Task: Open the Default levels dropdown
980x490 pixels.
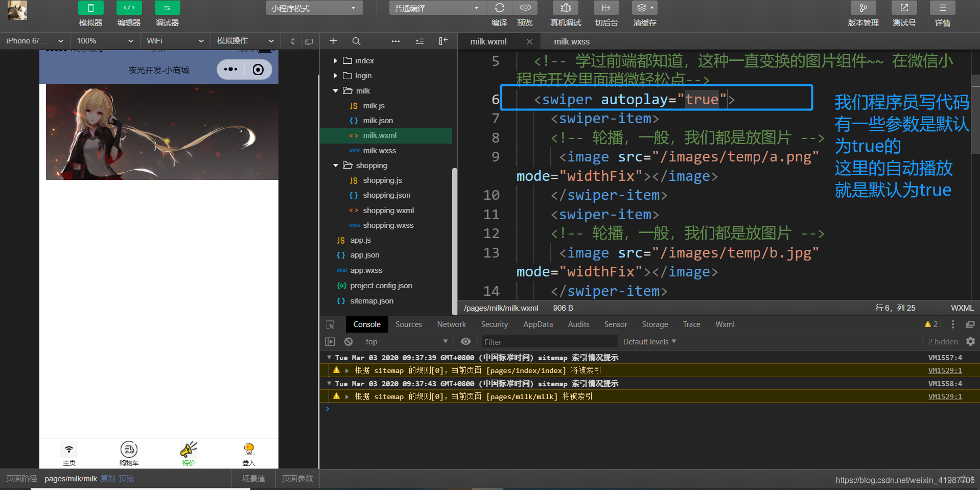Action: point(649,342)
